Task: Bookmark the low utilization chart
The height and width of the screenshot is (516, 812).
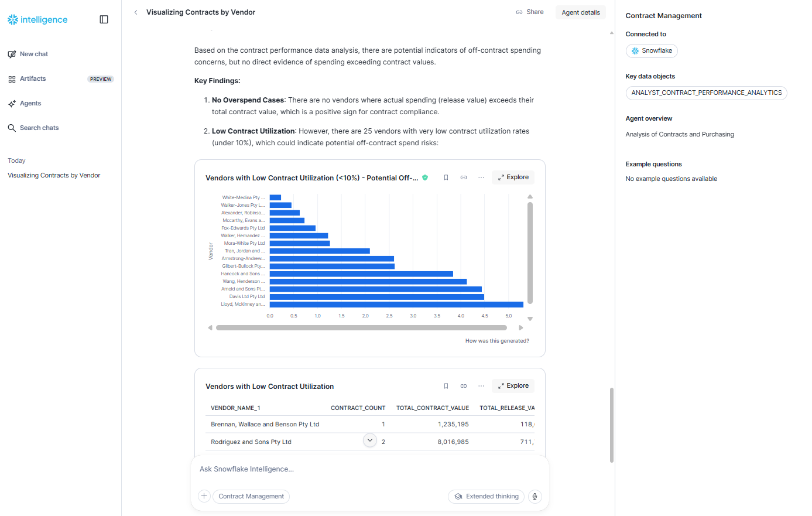Action: pyautogui.click(x=446, y=177)
